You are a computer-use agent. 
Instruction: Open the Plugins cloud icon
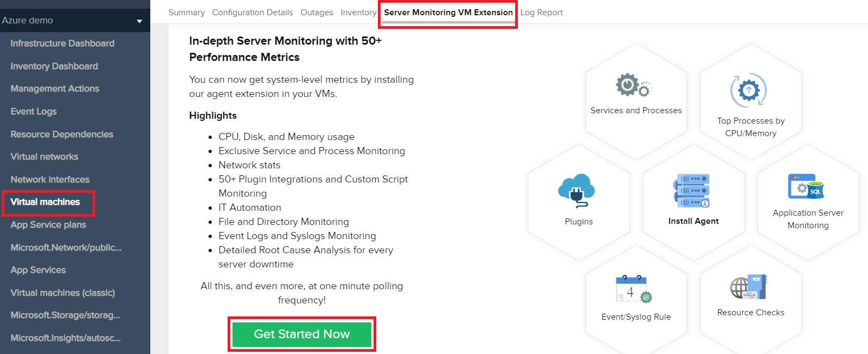tap(577, 191)
